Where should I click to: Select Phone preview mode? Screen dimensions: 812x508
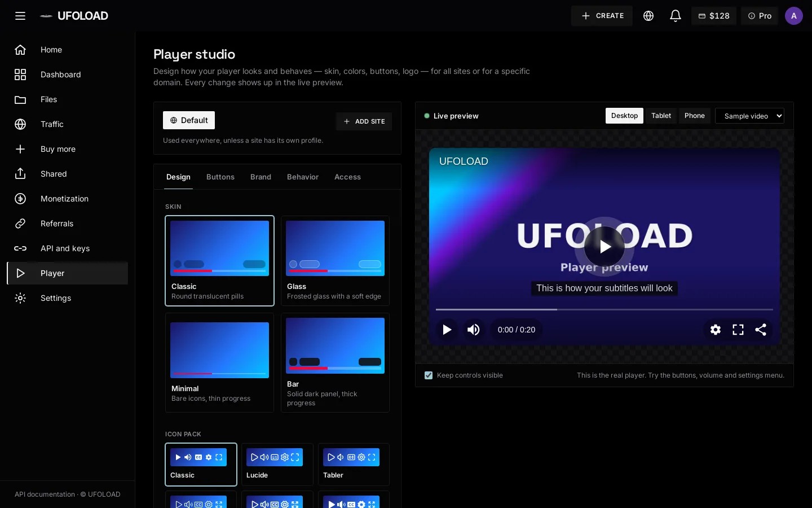695,116
